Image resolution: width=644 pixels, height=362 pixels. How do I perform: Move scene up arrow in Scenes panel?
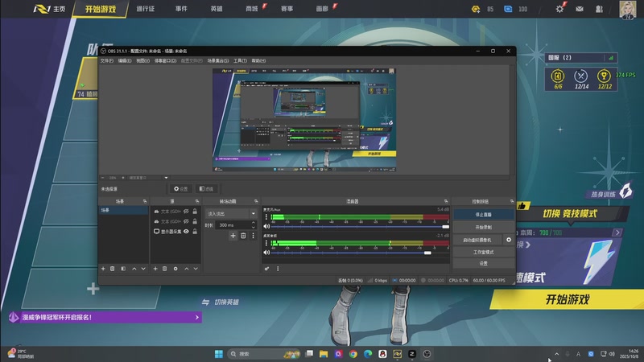tap(134, 269)
